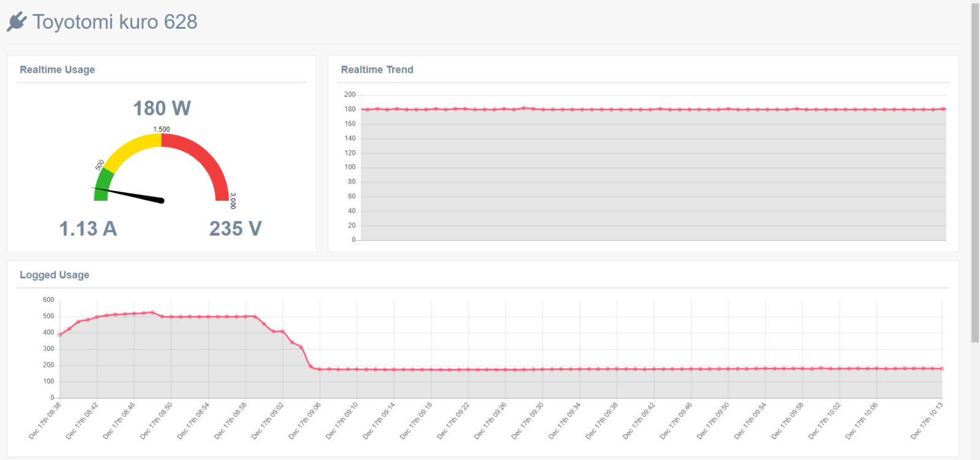This screenshot has width=980, height=460.
Task: Click the 235 V voltage reading
Action: tap(236, 228)
